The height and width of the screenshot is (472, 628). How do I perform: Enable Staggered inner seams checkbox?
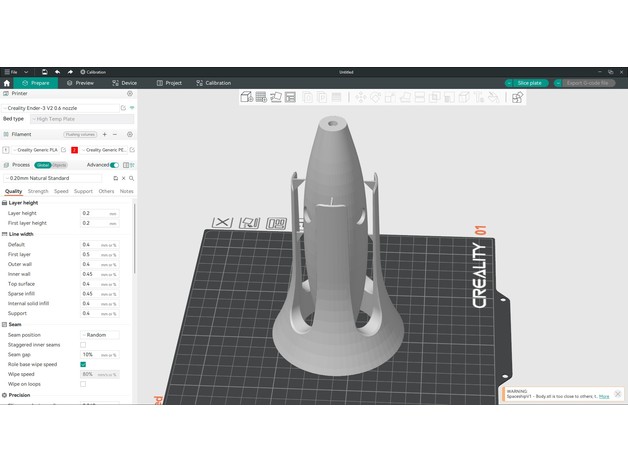[x=83, y=345]
